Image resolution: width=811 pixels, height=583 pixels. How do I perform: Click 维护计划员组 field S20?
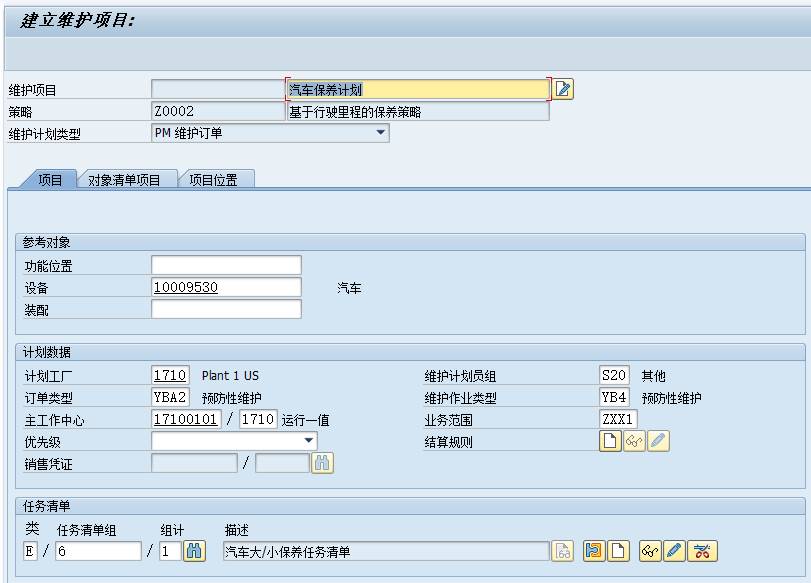coord(614,375)
